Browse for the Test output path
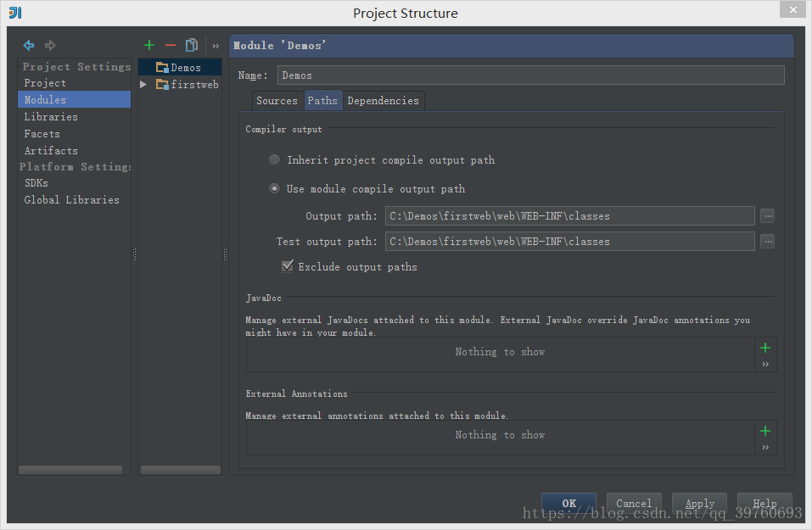Image resolution: width=812 pixels, height=530 pixels. click(x=768, y=241)
